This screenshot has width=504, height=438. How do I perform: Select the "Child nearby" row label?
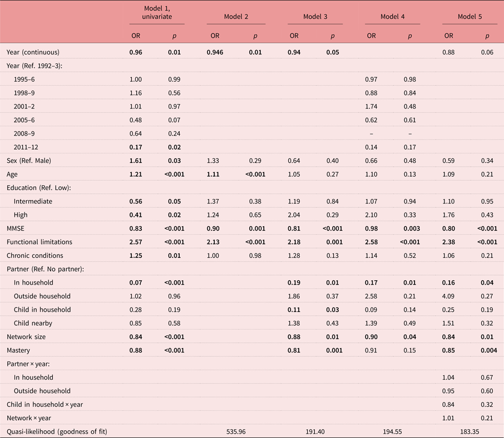point(34,323)
